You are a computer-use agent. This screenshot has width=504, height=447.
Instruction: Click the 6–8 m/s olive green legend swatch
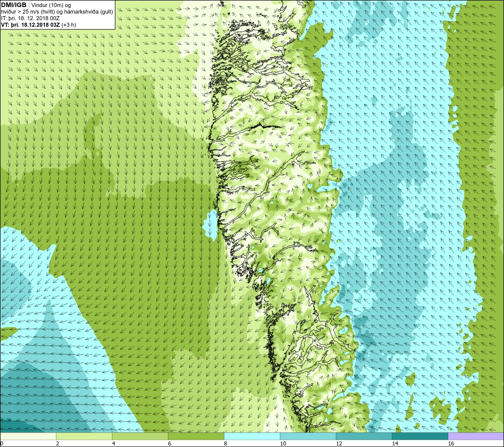coord(196,436)
